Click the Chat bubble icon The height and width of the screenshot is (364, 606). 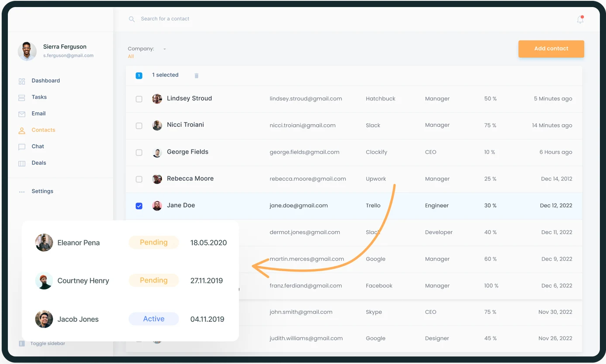pos(22,147)
